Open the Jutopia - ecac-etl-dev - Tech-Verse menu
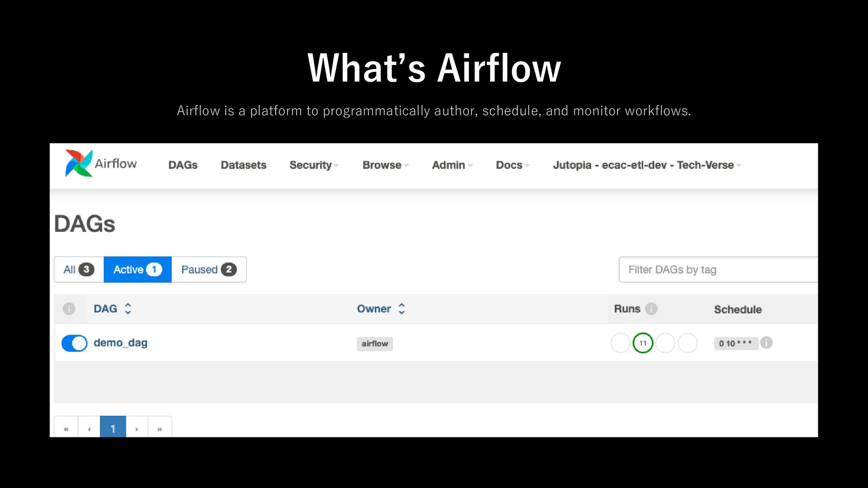The width and height of the screenshot is (868, 488). (647, 165)
